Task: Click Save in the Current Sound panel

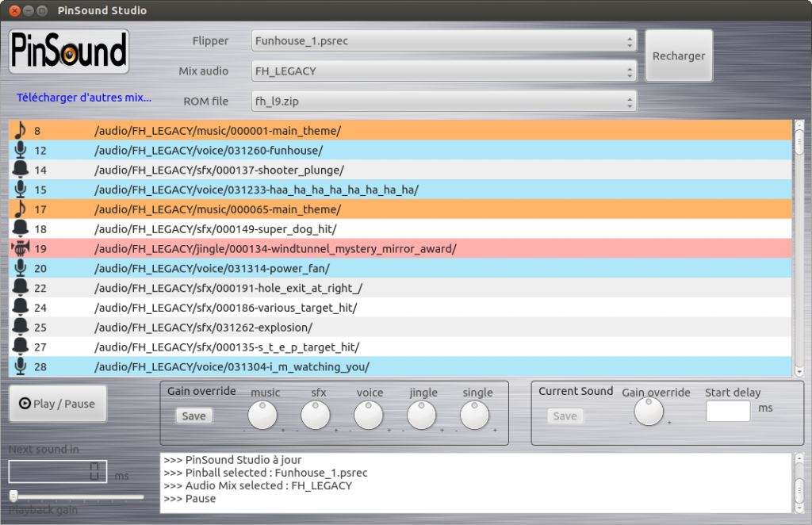Action: pos(565,416)
